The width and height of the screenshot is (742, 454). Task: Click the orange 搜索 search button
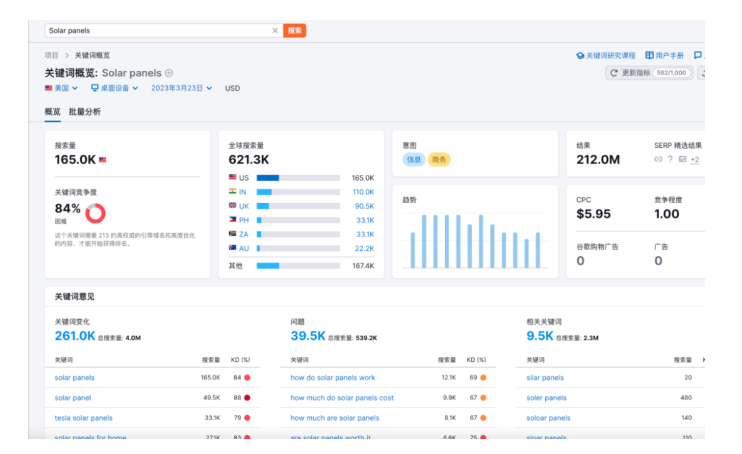295,31
